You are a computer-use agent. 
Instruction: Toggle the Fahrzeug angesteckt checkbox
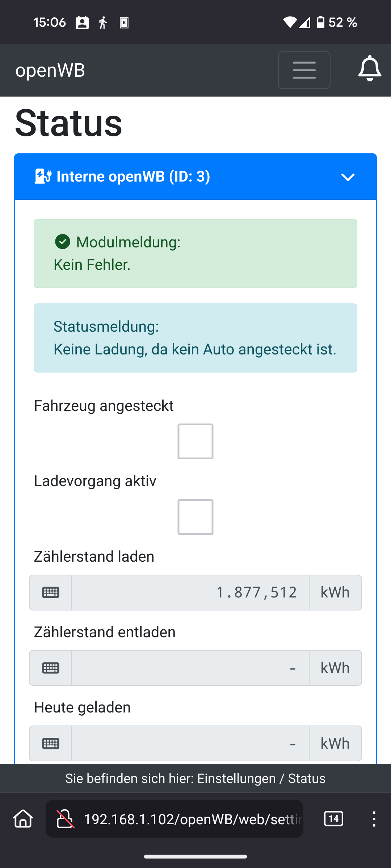coord(195,441)
